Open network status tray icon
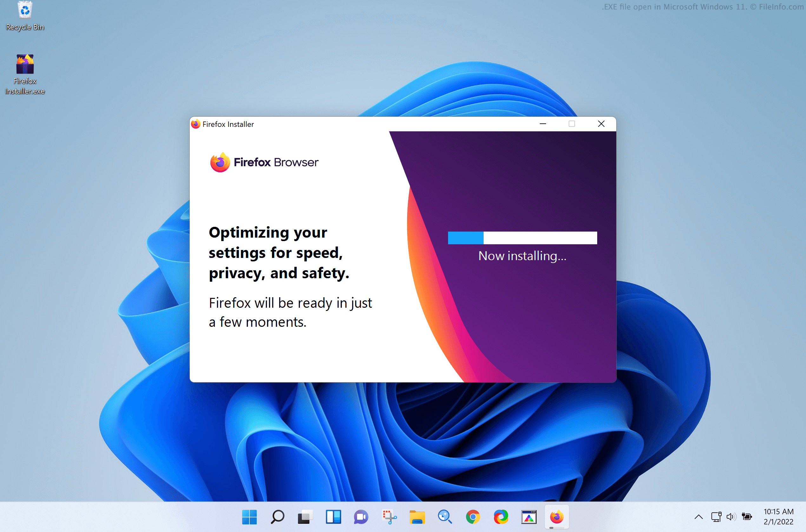 tap(716, 517)
